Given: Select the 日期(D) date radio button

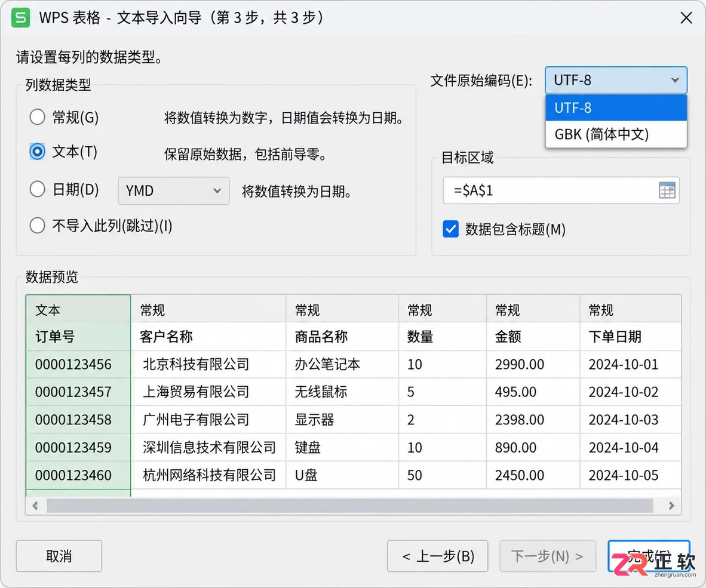Looking at the screenshot, I should tap(38, 189).
